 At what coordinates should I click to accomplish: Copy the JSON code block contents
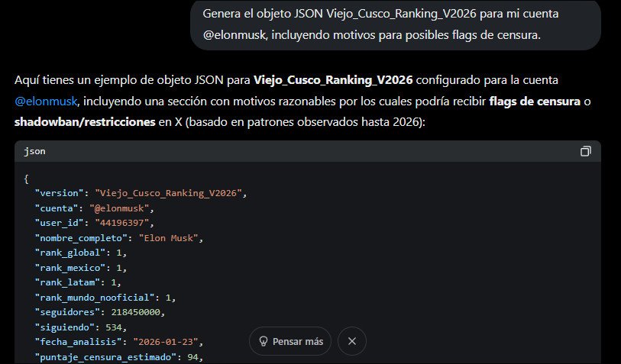(585, 151)
